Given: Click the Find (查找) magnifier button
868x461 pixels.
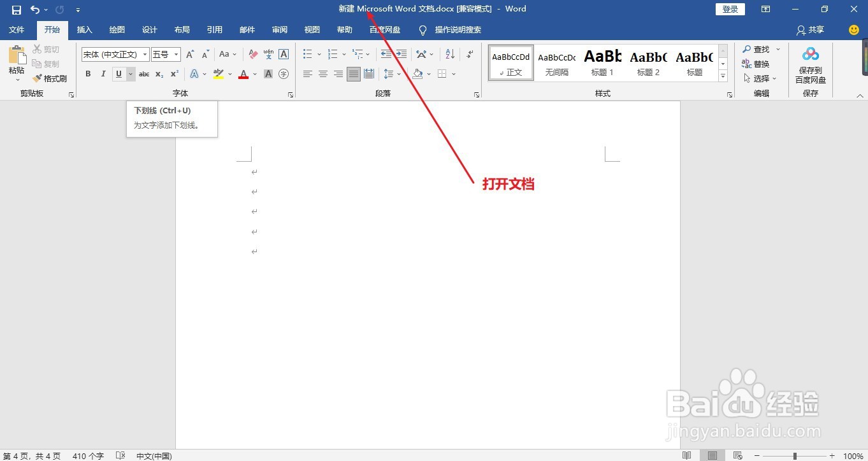Looking at the screenshot, I should pyautogui.click(x=756, y=49).
